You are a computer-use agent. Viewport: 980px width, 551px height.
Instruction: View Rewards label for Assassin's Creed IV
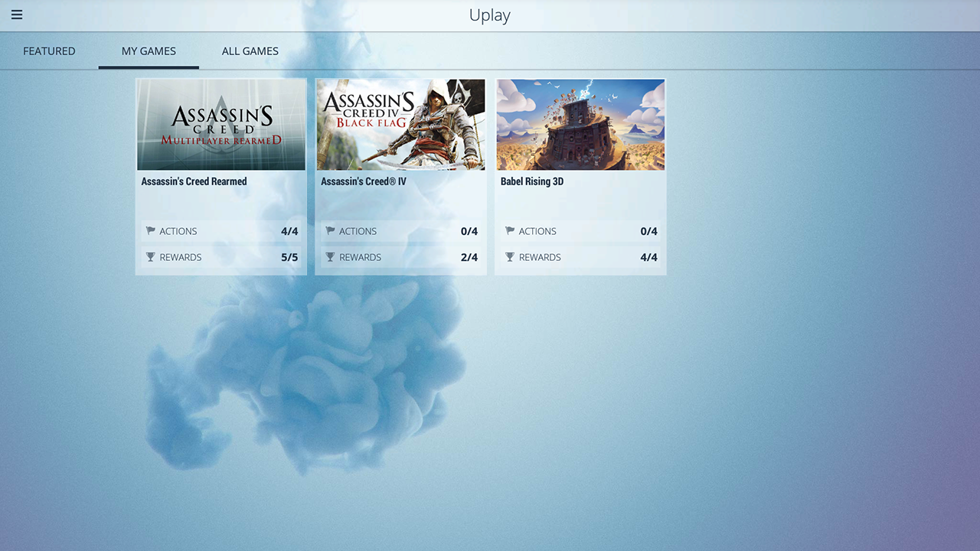coord(361,257)
